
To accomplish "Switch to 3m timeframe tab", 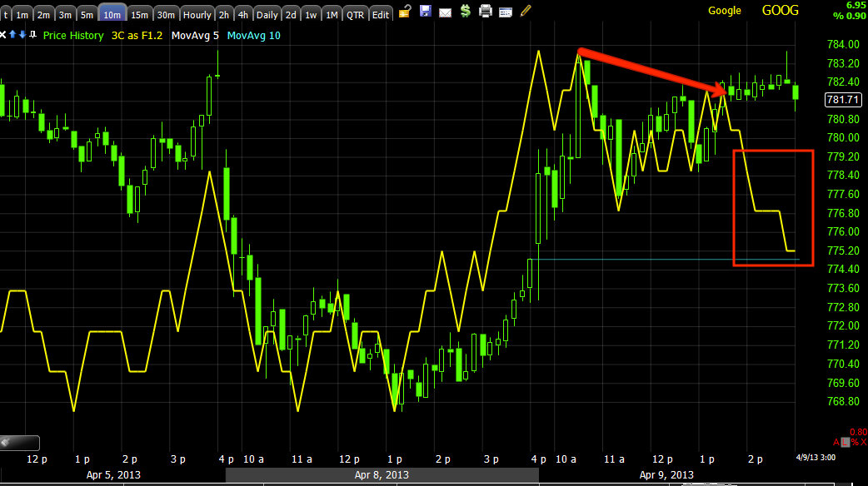I will (x=65, y=15).
